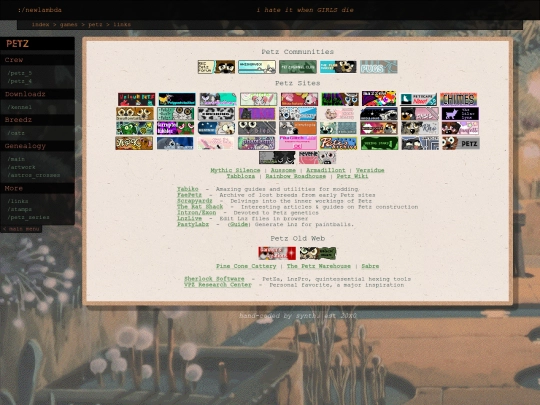Select /links in the More section
Screen dimensions: 540x405
18,201
